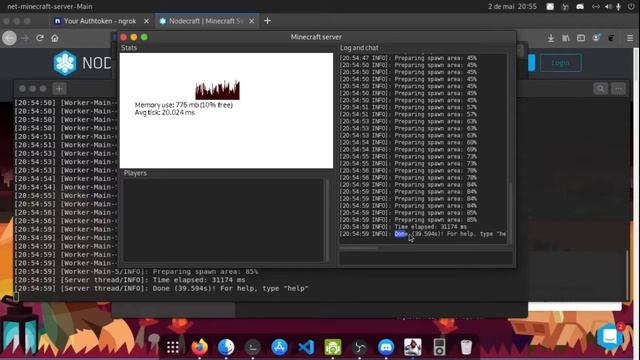Click the memory usage graph in Stats
The width and height of the screenshot is (640, 360).
218,90
